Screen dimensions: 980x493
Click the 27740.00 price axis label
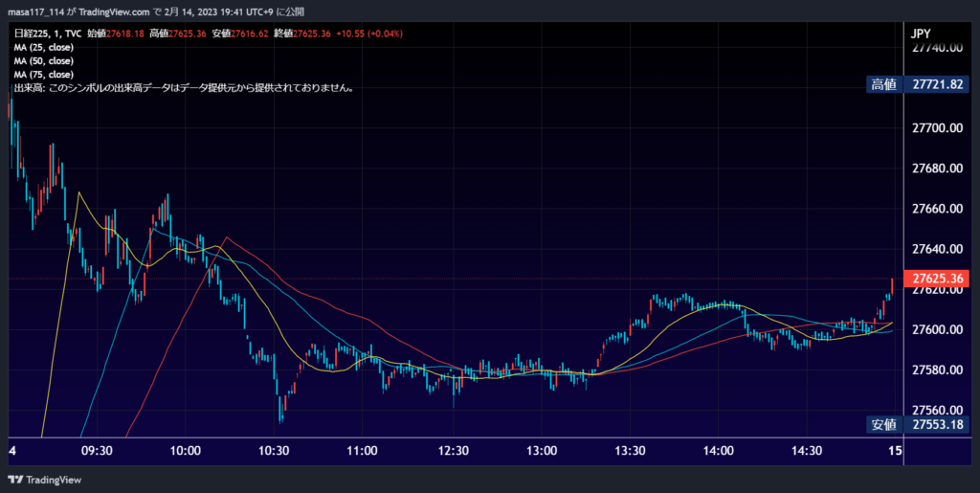(x=937, y=49)
